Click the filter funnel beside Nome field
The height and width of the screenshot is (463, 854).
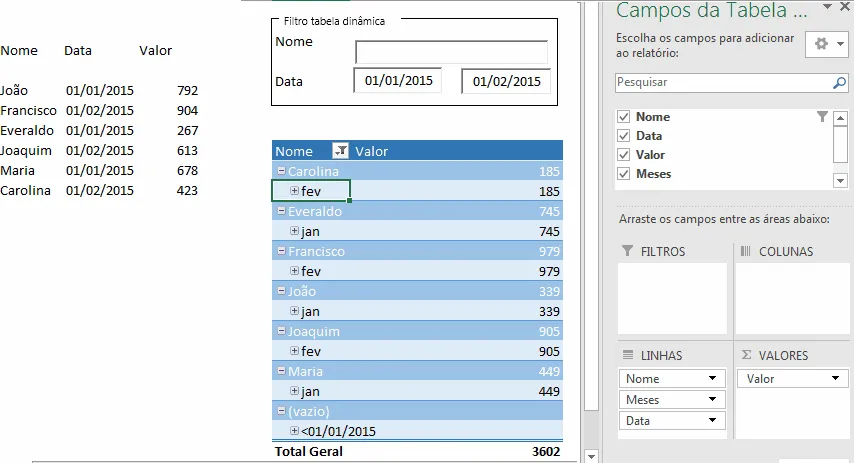pos(822,117)
